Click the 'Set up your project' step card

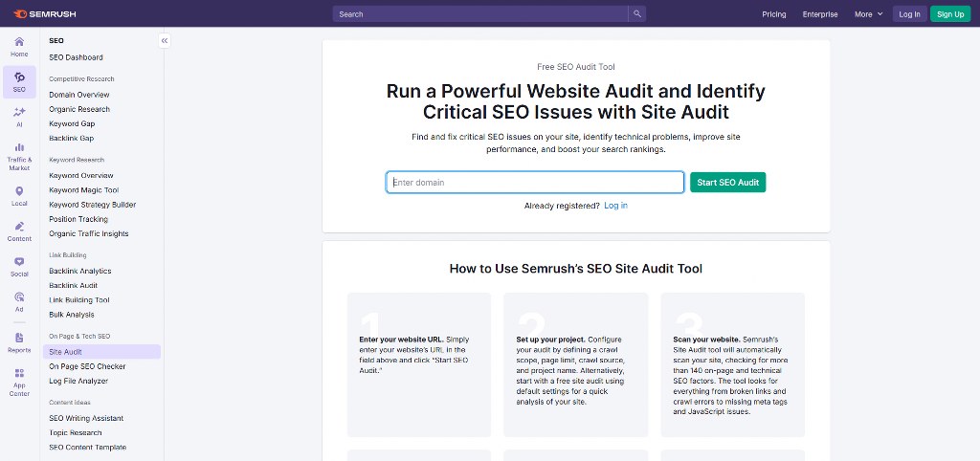pyautogui.click(x=575, y=364)
